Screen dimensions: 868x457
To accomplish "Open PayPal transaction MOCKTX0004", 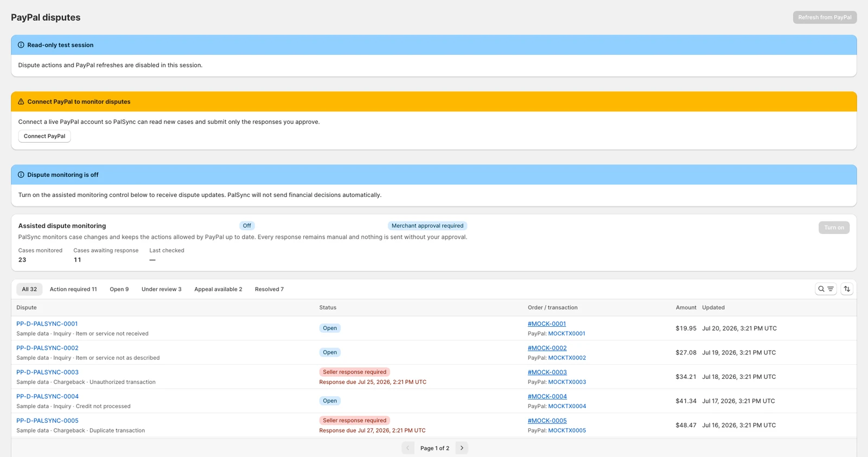I will pos(567,406).
